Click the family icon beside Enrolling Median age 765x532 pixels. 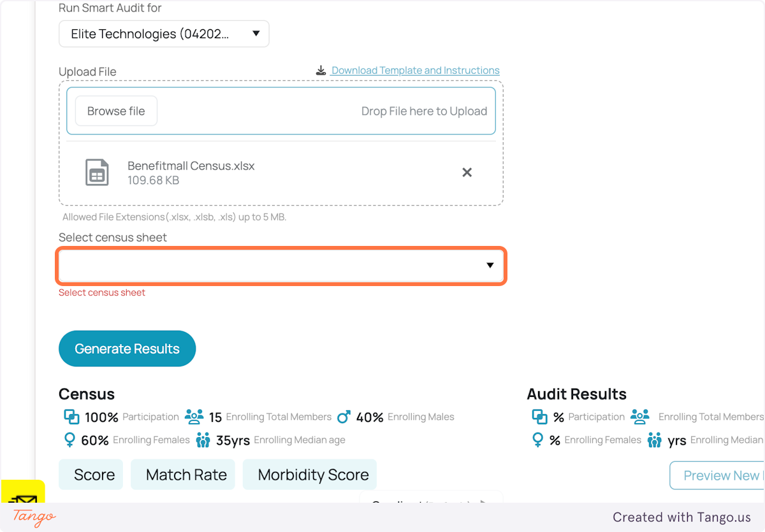[203, 440]
